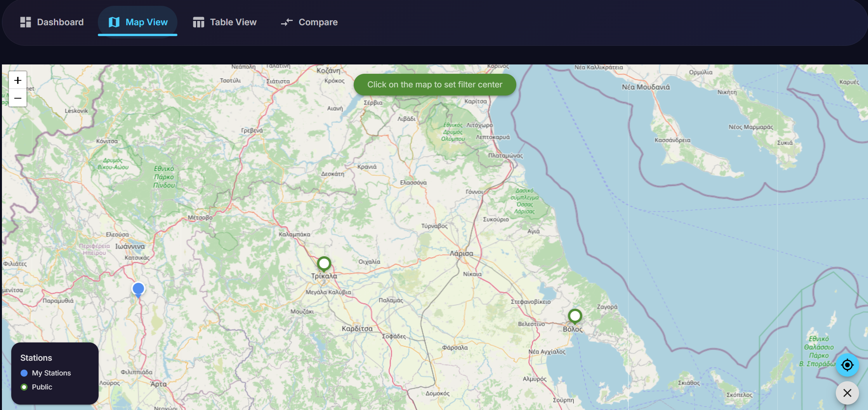Open Table View via its table icon
The height and width of the screenshot is (410, 868).
pyautogui.click(x=198, y=22)
